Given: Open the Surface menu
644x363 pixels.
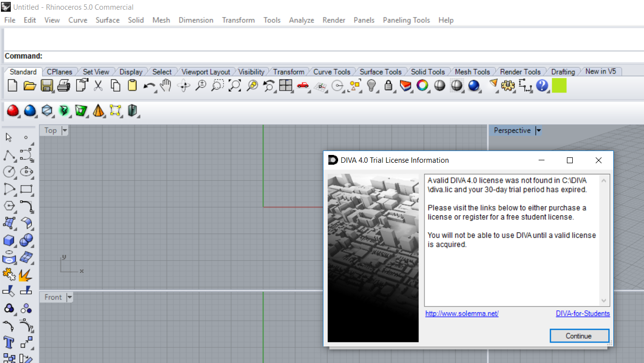Looking at the screenshot, I should tap(107, 20).
